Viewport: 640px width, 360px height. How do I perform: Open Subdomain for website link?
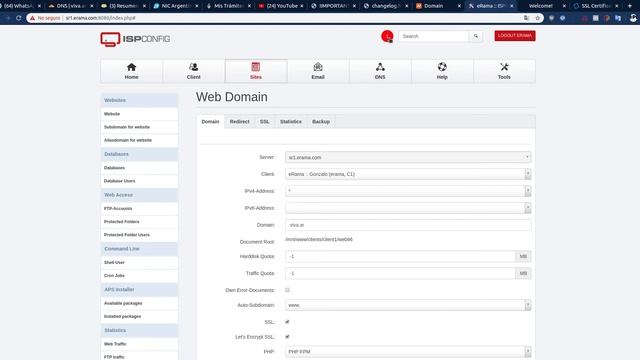click(139, 127)
